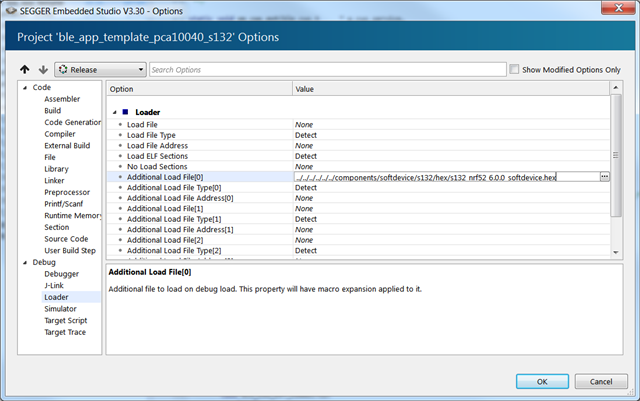Image resolution: width=640 pixels, height=401 pixels.
Task: Select Simulator under Debug
Action: pyautogui.click(x=60, y=309)
